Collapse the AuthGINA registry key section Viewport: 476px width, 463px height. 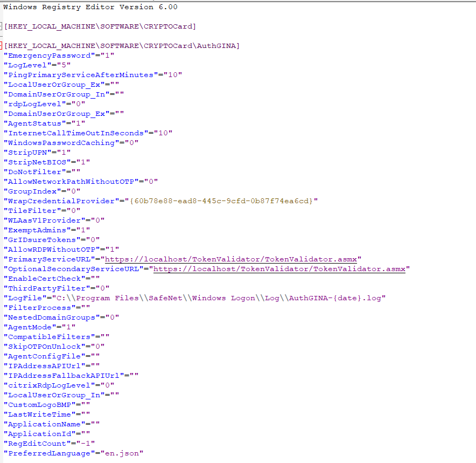point(2,45)
